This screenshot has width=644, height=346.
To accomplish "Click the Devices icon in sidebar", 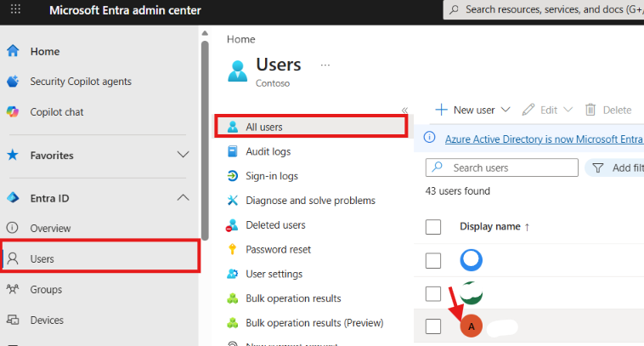I will [13, 320].
